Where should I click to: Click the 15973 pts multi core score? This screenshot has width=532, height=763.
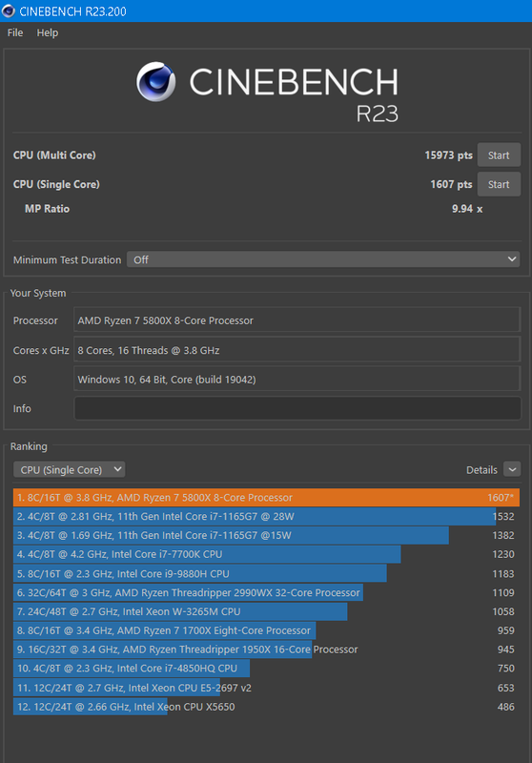coord(448,155)
